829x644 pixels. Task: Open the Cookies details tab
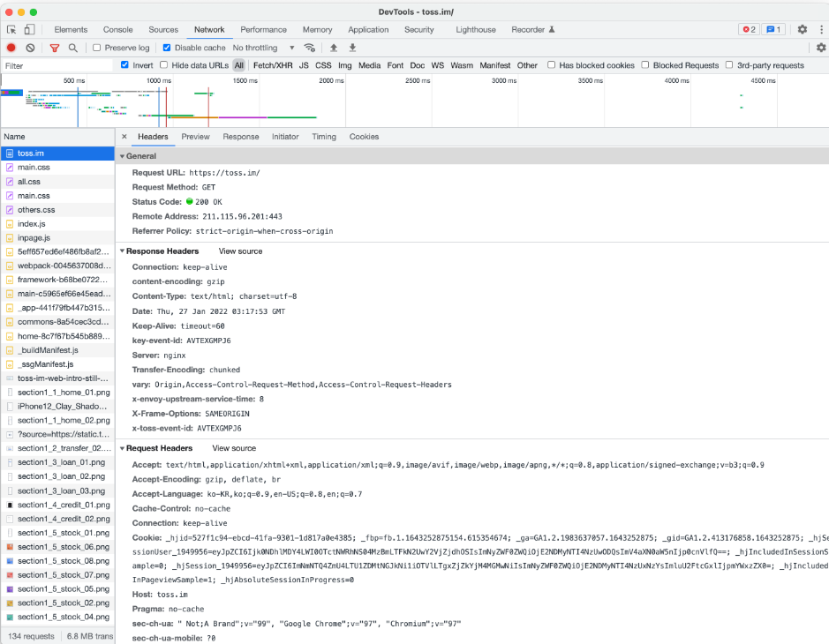click(364, 137)
